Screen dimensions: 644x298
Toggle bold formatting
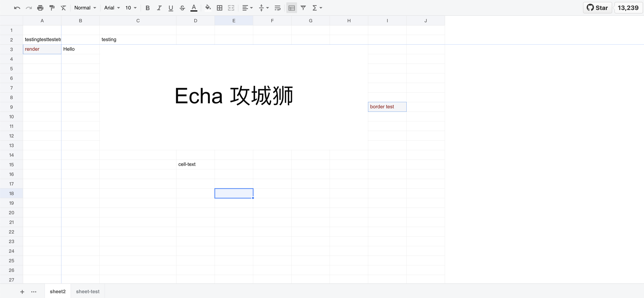pyautogui.click(x=147, y=8)
